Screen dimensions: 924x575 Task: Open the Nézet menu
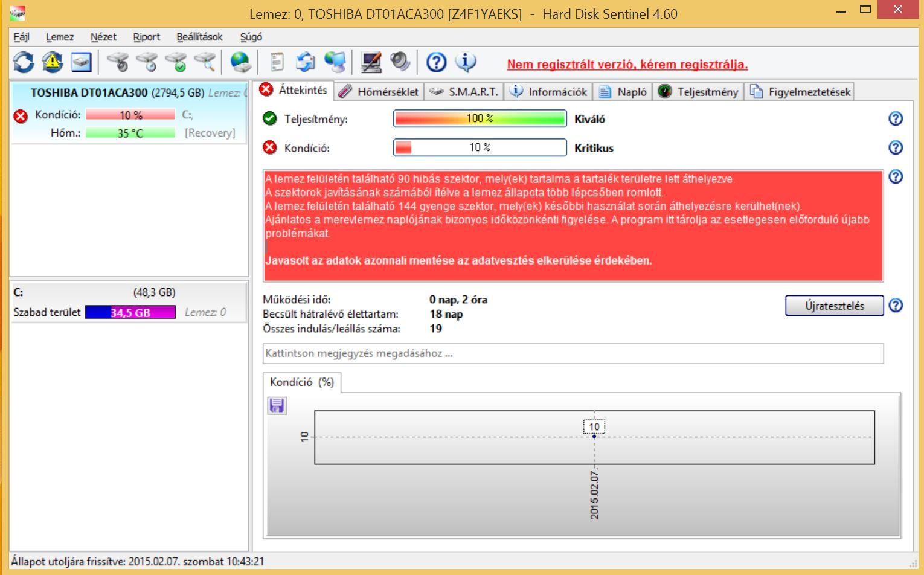[x=103, y=37]
